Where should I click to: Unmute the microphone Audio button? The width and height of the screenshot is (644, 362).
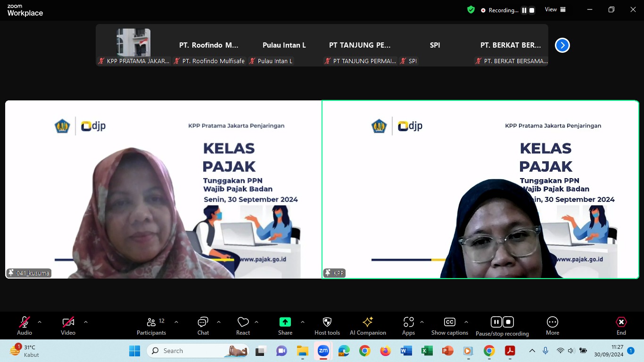tap(25, 326)
